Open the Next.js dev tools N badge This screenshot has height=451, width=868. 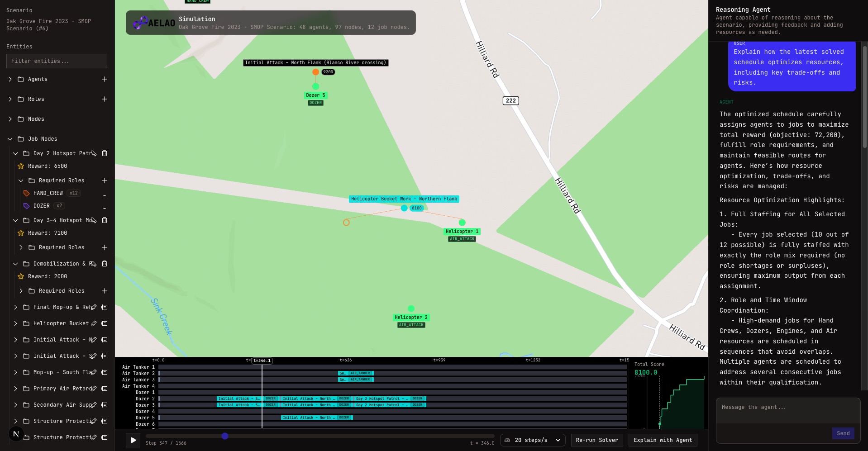16,434
